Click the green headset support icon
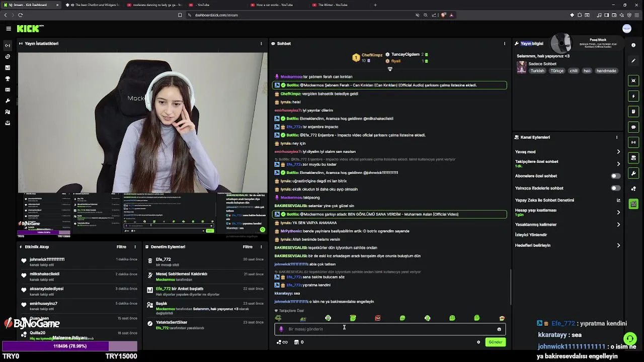Viewport: 644px width, 362px height. tap(630, 338)
